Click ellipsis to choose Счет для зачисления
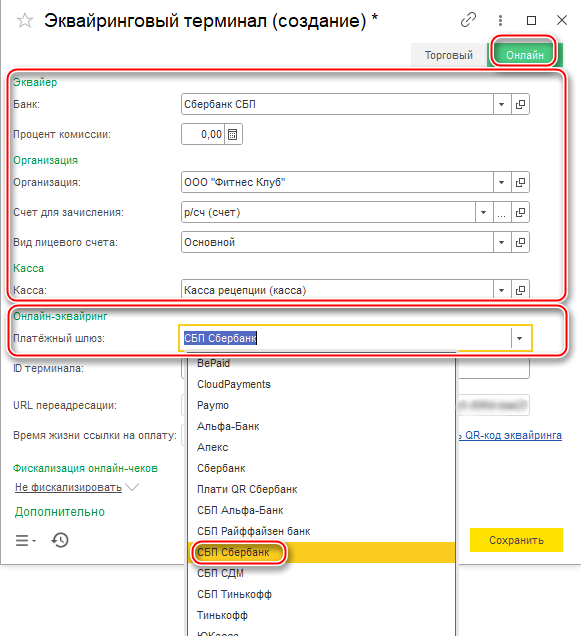 [501, 212]
